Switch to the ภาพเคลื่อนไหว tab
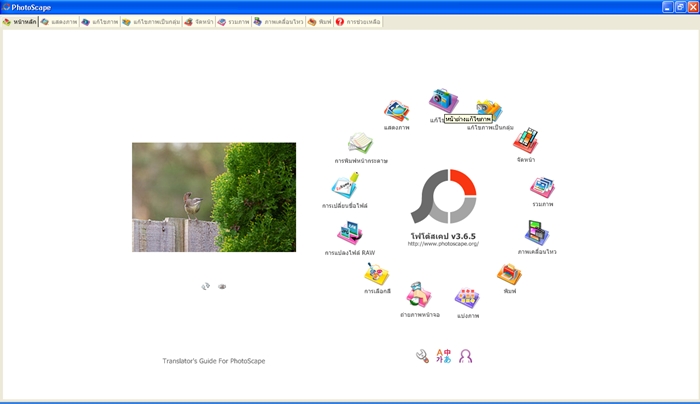This screenshot has width=700, height=404. tap(279, 22)
